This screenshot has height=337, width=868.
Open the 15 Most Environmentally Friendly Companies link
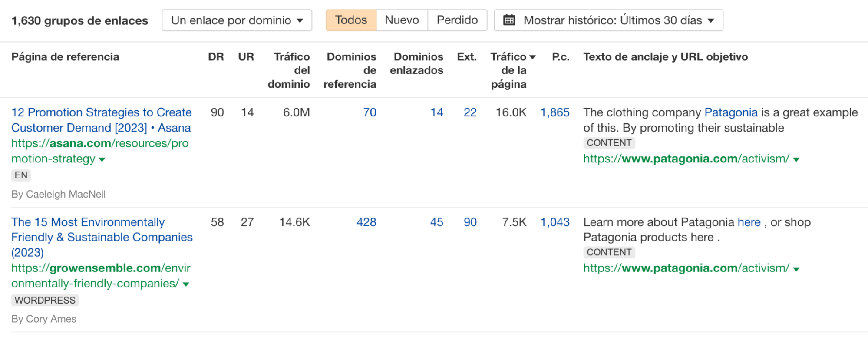[x=102, y=237]
